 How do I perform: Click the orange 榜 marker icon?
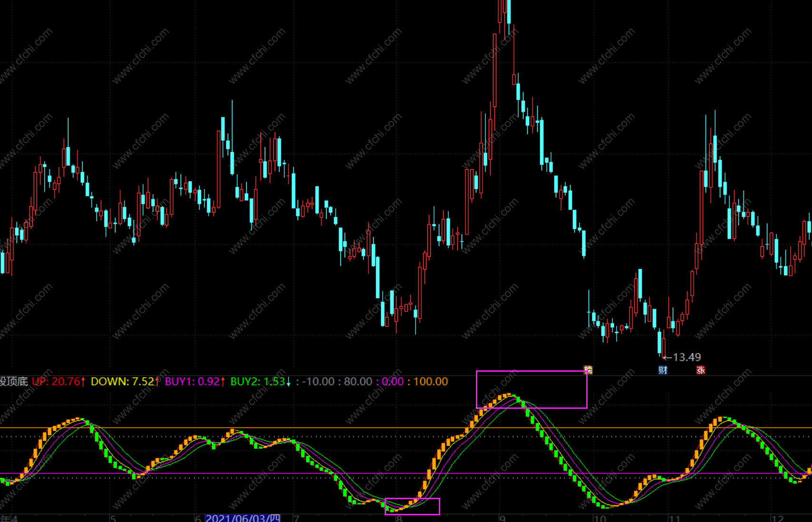click(x=588, y=370)
